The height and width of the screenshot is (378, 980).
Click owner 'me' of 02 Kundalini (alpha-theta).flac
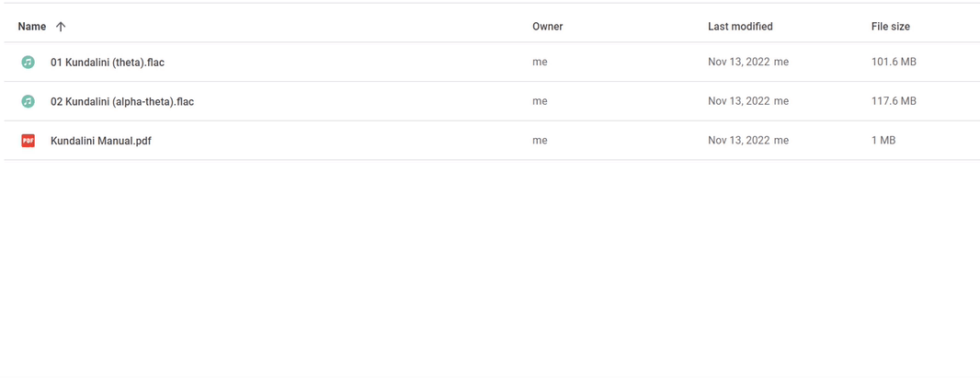coord(540,101)
